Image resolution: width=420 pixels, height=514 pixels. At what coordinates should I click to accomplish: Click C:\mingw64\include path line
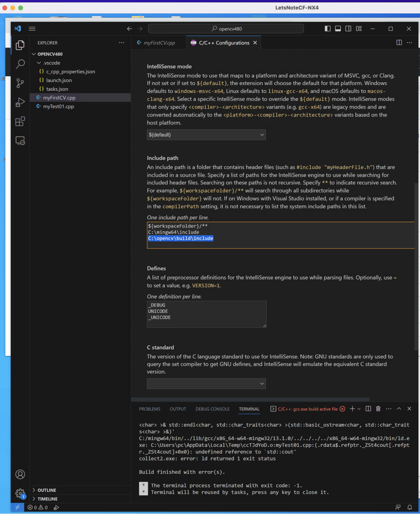pyautogui.click(x=173, y=232)
